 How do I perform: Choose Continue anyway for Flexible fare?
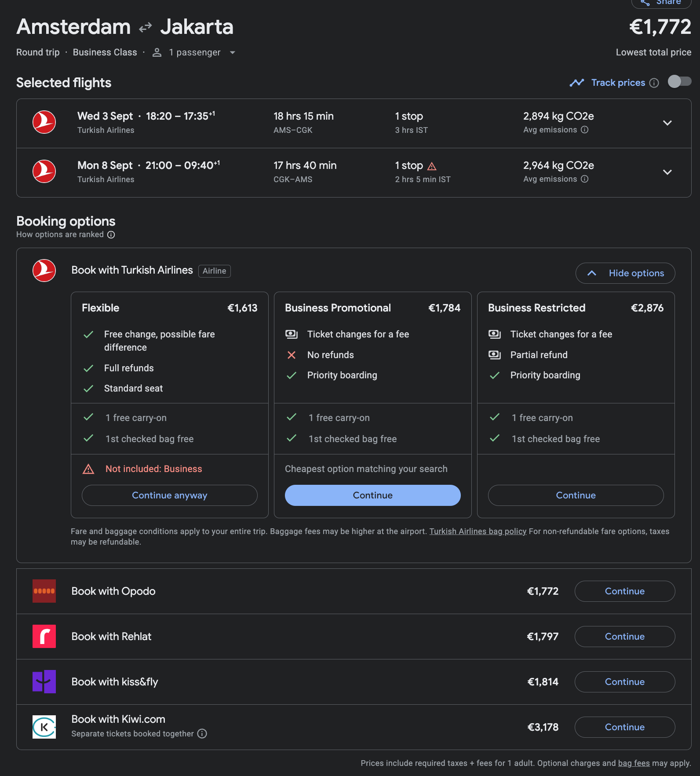pos(169,495)
